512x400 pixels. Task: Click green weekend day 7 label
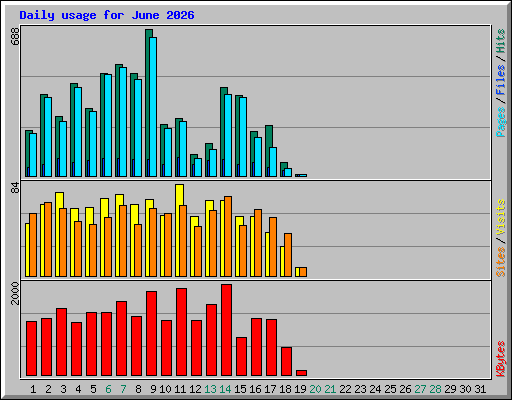(123, 389)
